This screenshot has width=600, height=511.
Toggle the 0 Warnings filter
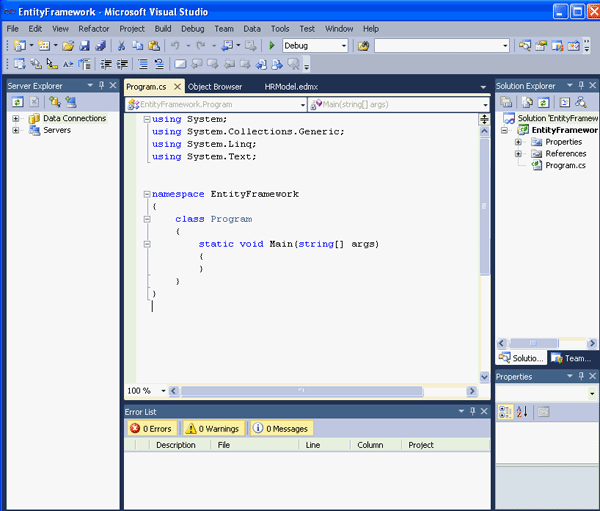(x=213, y=428)
